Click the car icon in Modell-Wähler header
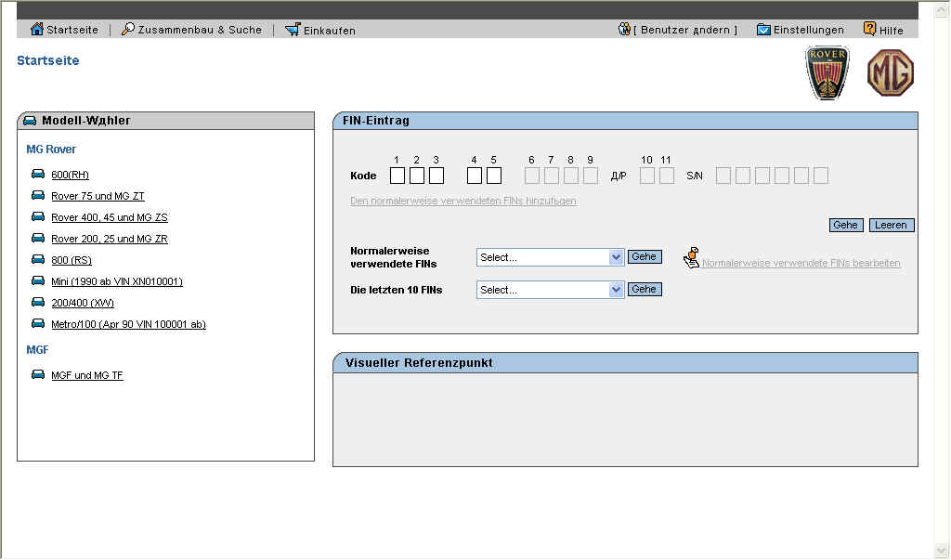 point(30,120)
